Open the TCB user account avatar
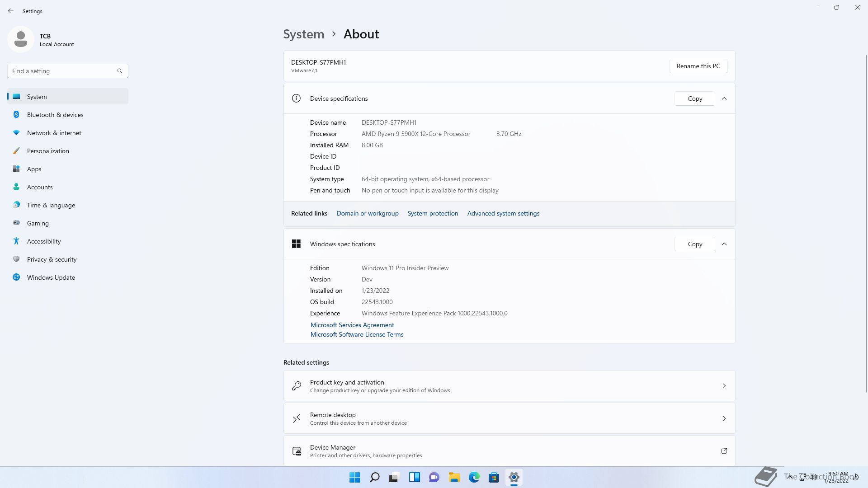Viewport: 868px width, 488px height. [x=20, y=39]
